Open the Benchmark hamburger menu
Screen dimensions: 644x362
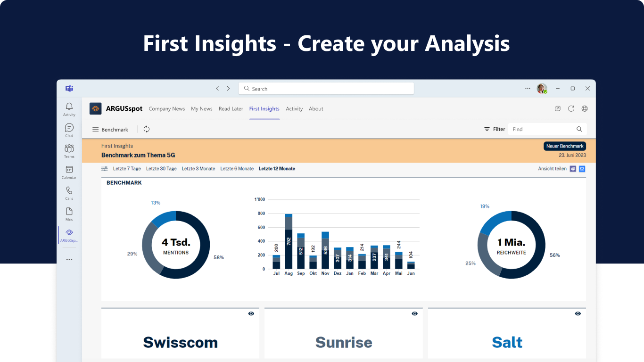click(95, 129)
